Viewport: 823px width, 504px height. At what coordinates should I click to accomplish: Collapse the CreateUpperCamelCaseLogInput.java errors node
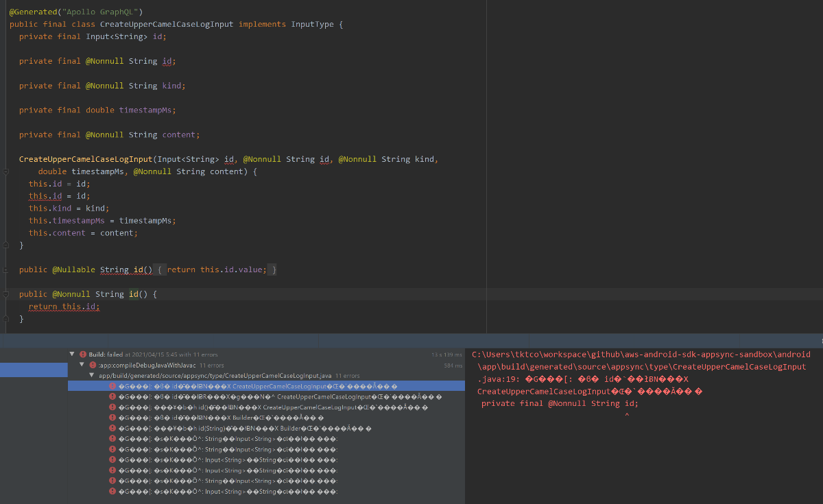[93, 376]
